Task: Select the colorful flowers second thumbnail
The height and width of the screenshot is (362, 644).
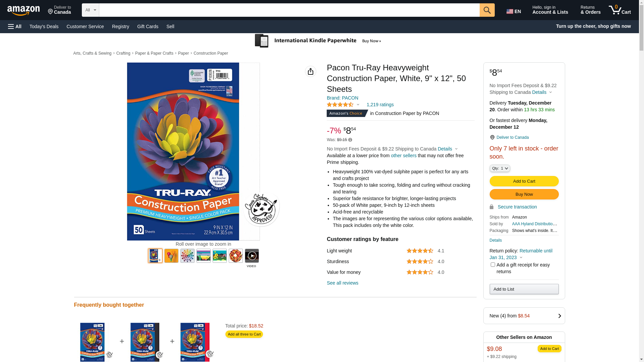Action: click(171, 256)
